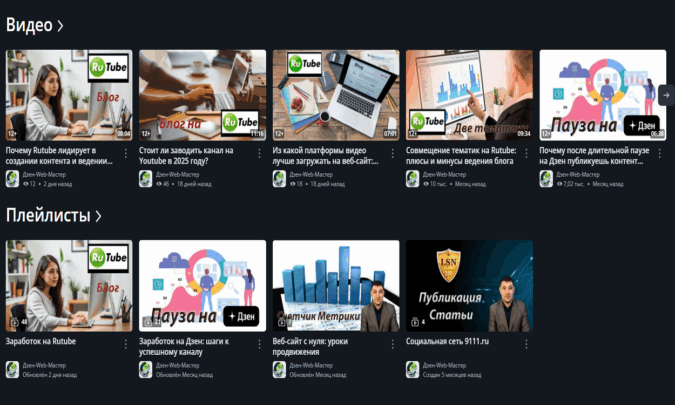The image size is (675, 405).
Task: Click channel name under 'Стоит ли заводить канал' video
Action: tap(178, 175)
